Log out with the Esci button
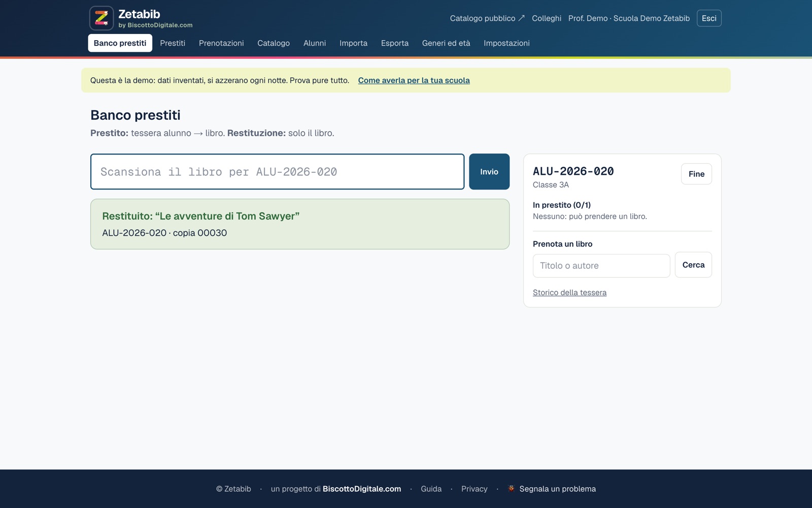Viewport: 812px width, 508px height. 709,18
